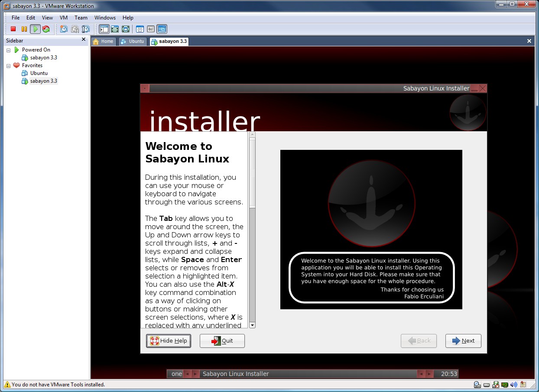
Task: Click the 'one' workspace label in taskbar
Action: (177, 374)
